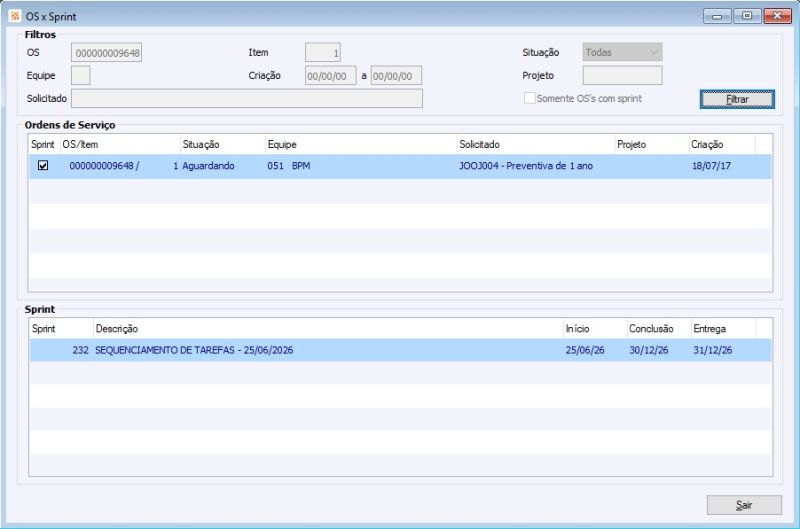Uncheck the Sprint checkbox for OS 000000009648
The height and width of the screenshot is (529, 800).
pos(43,165)
